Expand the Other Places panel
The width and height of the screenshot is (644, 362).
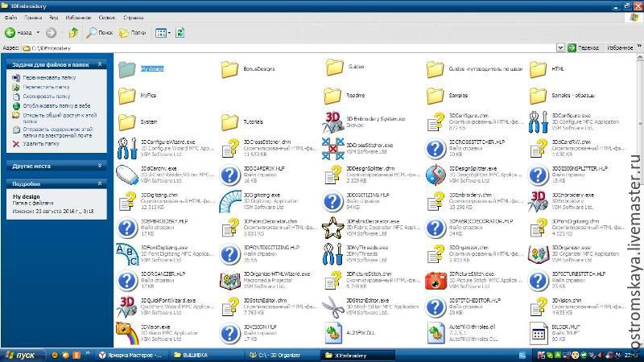(100, 166)
